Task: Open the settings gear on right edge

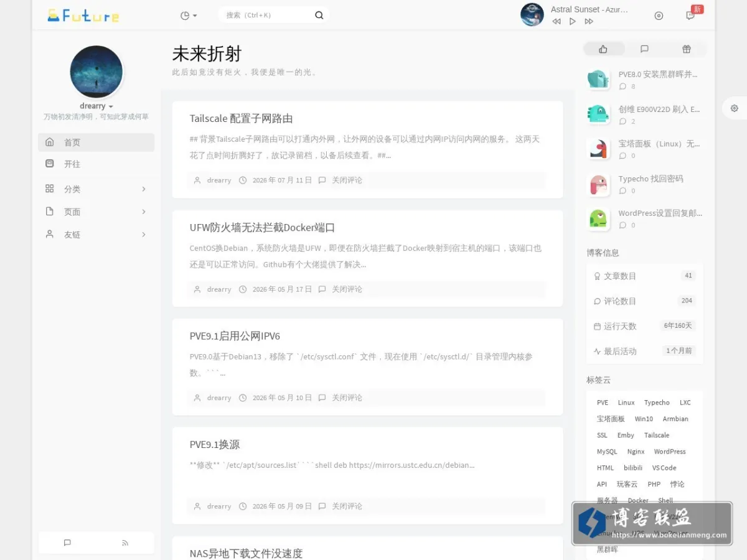Action: pos(735,108)
